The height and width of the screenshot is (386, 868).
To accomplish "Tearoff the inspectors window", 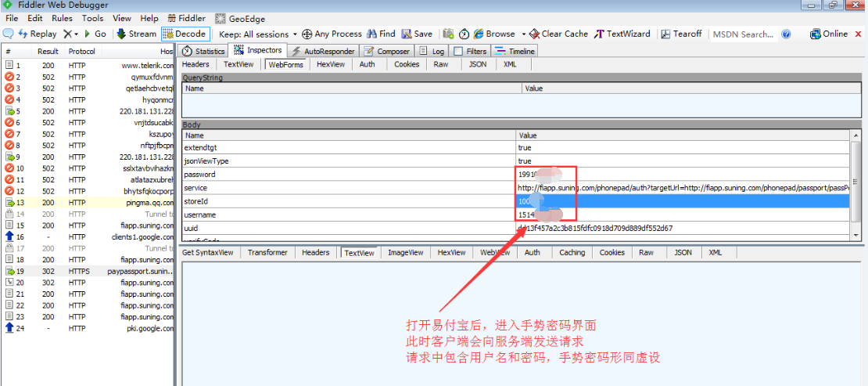I will 681,34.
